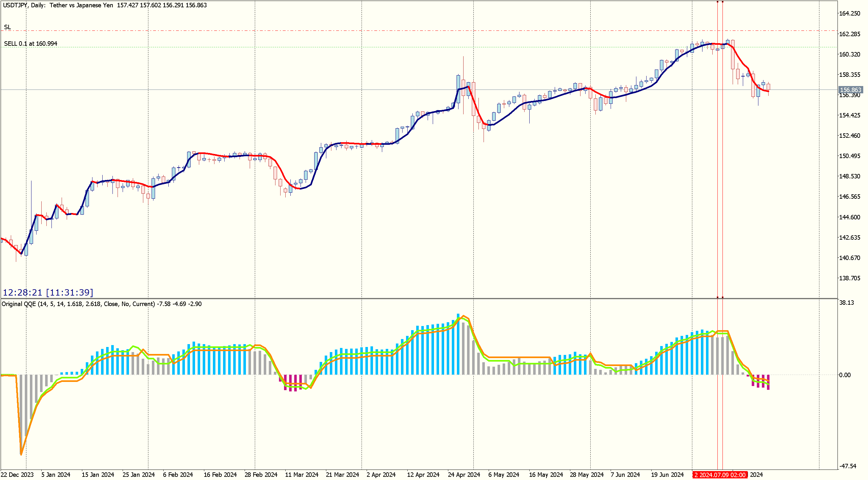This screenshot has width=868, height=480.
Task: Click the 164.250 price scale label
Action: click(850, 13)
